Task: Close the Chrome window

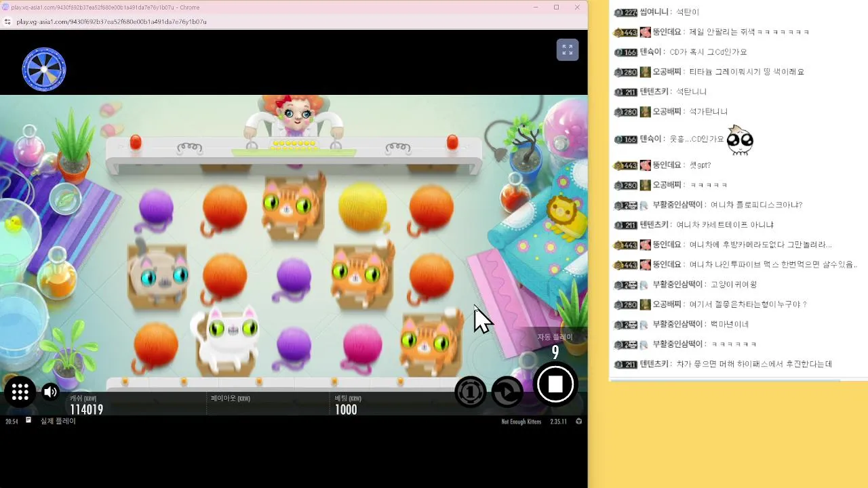Action: [x=577, y=7]
